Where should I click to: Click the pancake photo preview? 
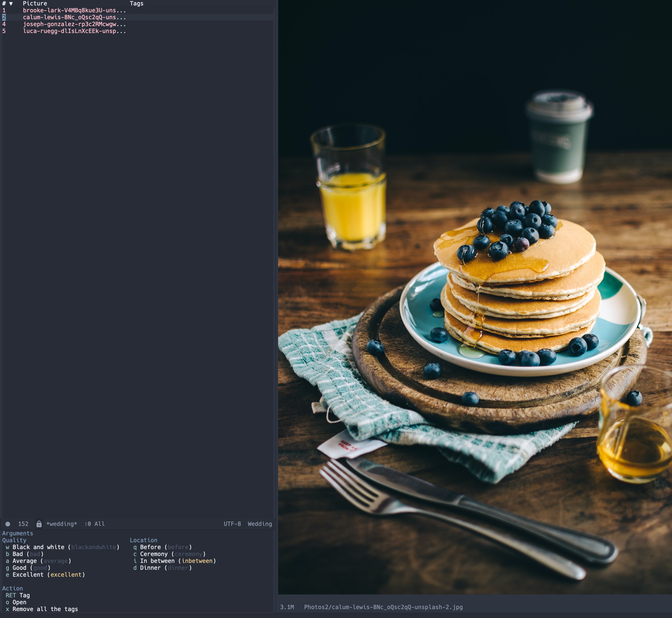click(475, 298)
